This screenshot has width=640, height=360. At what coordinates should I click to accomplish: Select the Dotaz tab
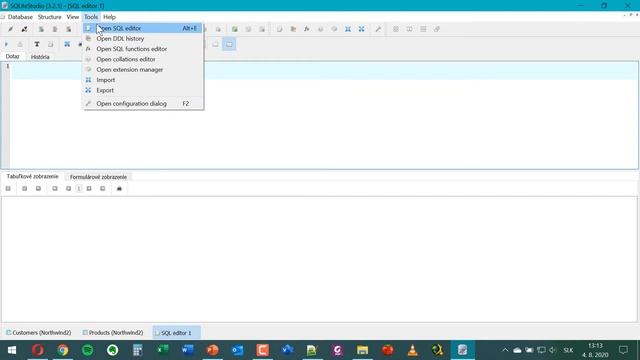coord(12,56)
